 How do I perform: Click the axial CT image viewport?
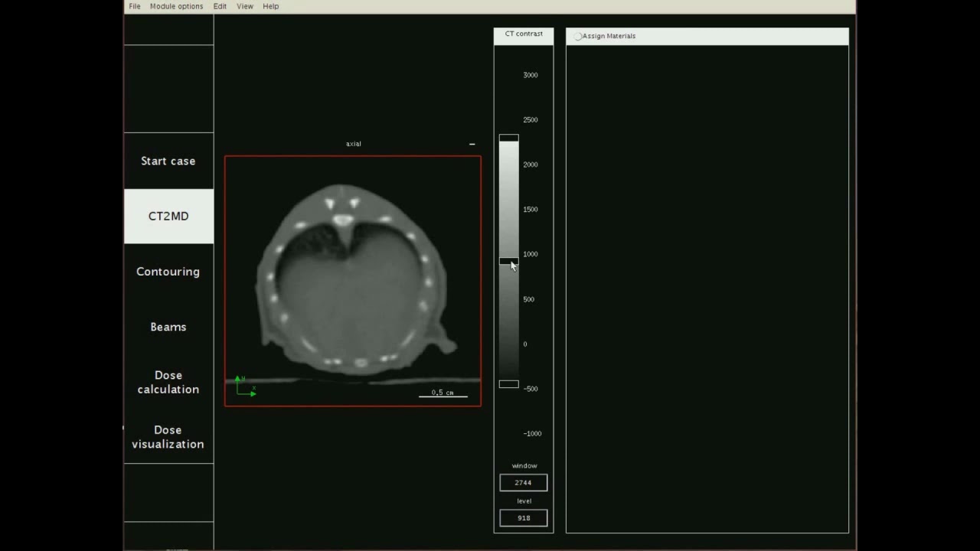(x=353, y=281)
